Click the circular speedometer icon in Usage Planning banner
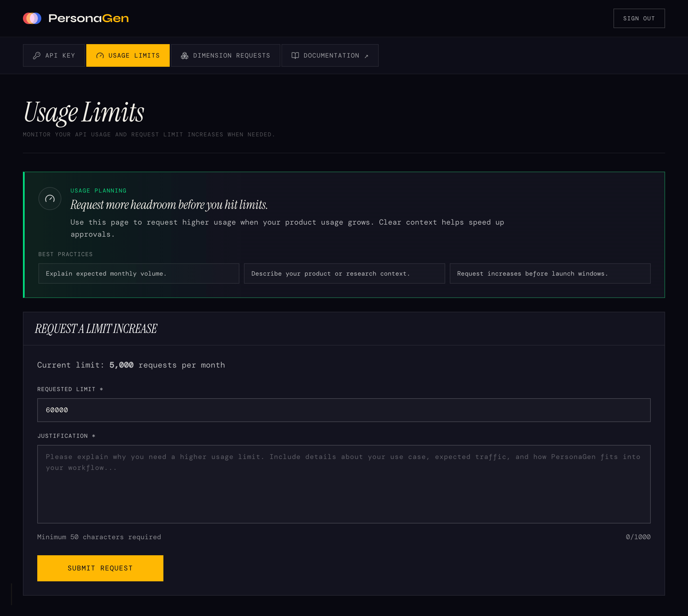The image size is (688, 616). click(50, 198)
